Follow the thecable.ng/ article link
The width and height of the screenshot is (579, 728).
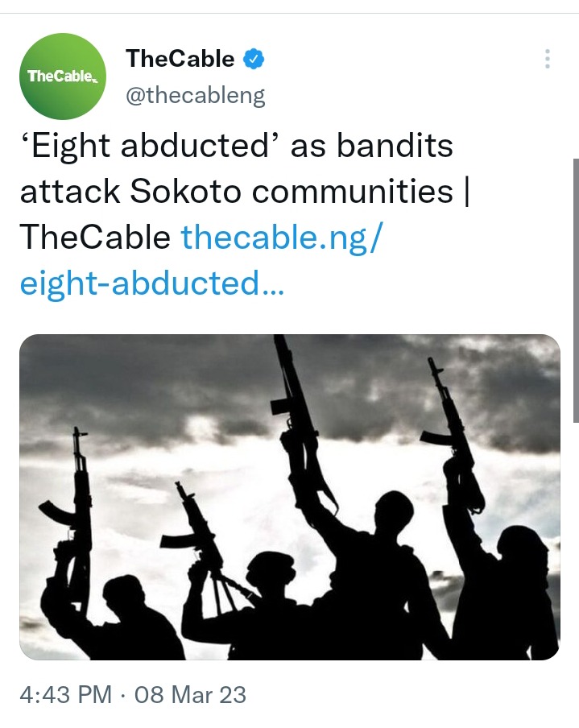282,238
